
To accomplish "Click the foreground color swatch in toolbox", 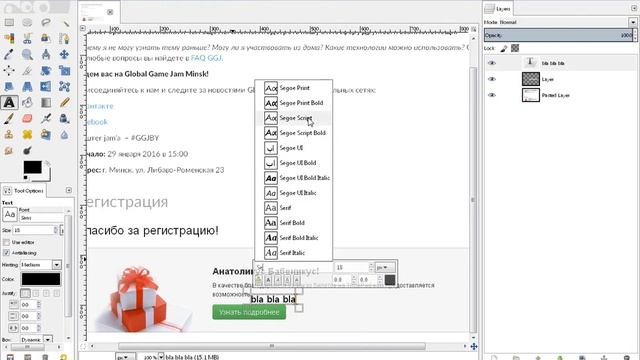I will coord(32,167).
